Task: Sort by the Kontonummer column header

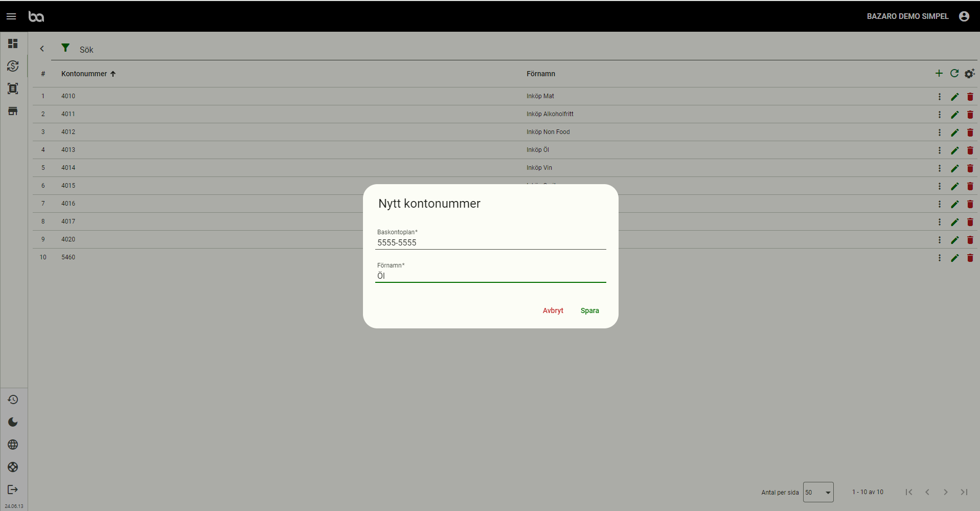Action: 88,74
